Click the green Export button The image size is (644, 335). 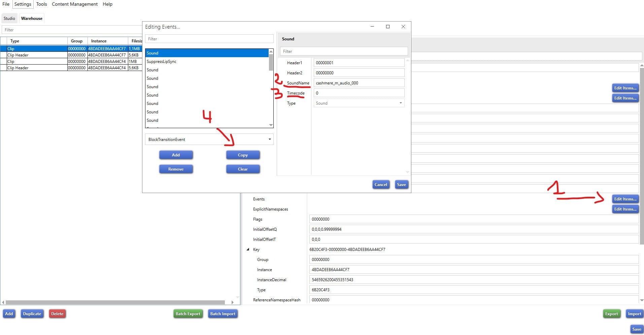pos(611,314)
